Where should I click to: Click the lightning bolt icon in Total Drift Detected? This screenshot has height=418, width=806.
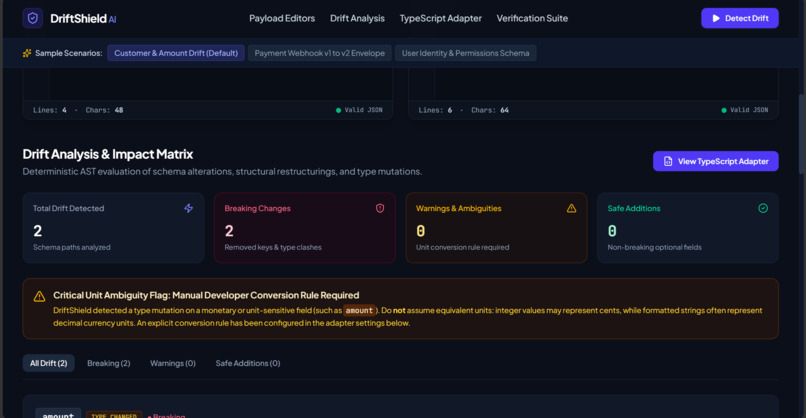[189, 208]
